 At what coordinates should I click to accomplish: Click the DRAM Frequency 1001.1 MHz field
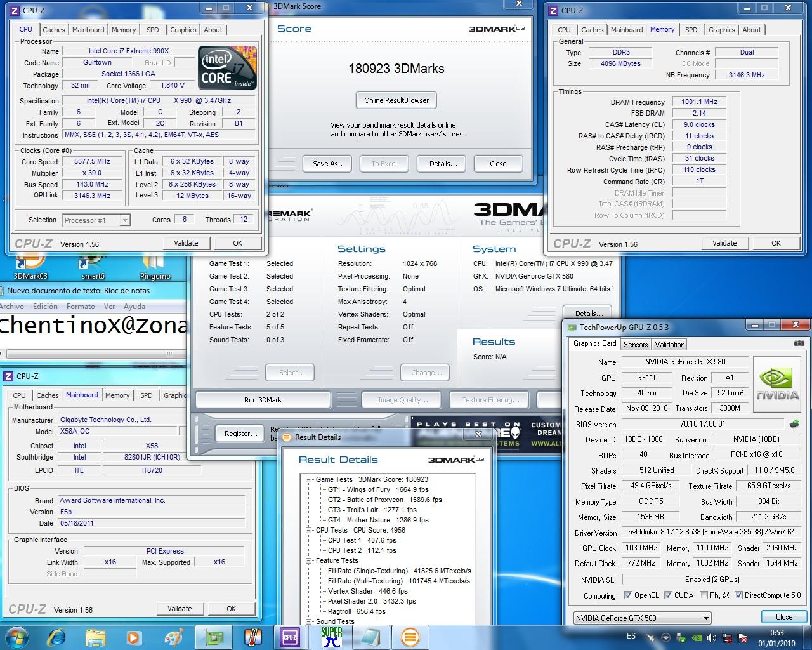(x=699, y=102)
